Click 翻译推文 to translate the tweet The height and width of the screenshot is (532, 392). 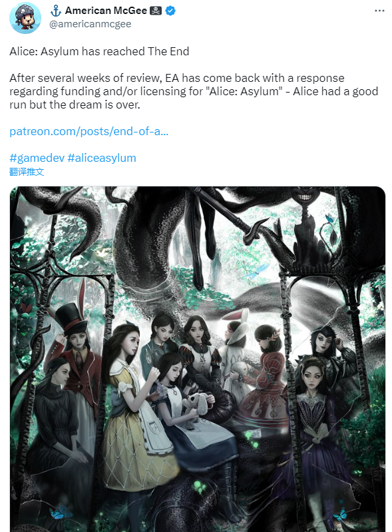pyautogui.click(x=27, y=172)
